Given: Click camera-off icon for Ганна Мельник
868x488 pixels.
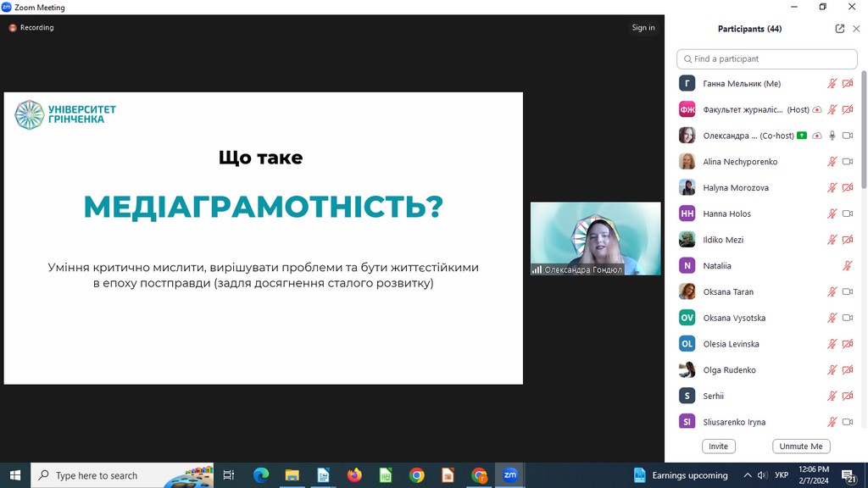Looking at the screenshot, I should 847,84.
